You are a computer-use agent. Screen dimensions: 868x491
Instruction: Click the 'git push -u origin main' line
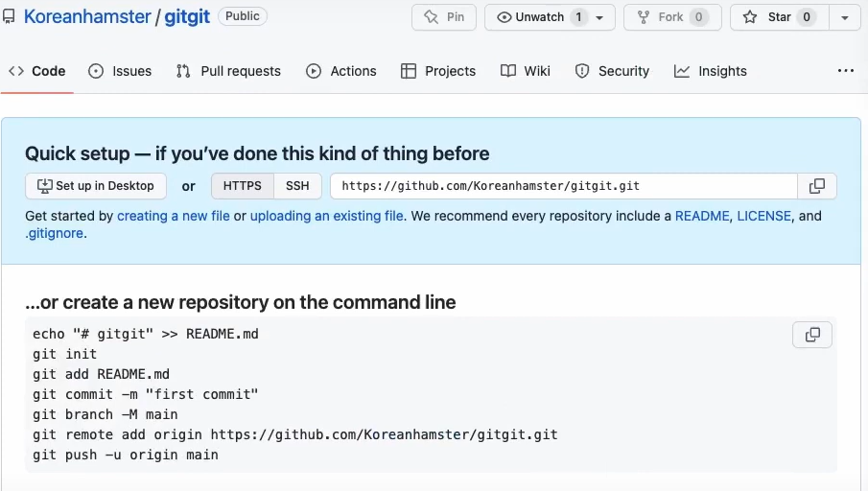tap(126, 455)
